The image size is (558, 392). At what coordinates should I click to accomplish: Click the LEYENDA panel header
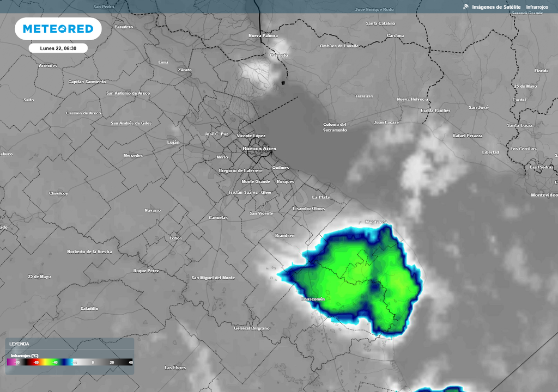pyautogui.click(x=19, y=343)
